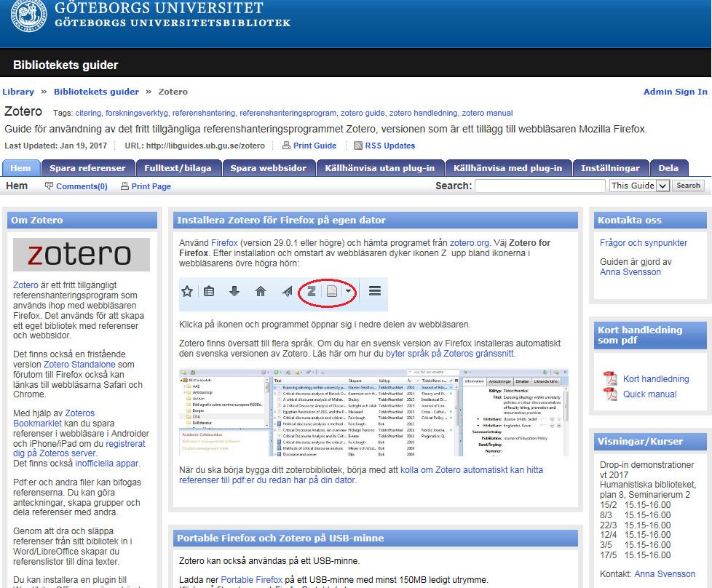Screen dimensions: 712x588
Task: Open the Fulltext/bilaga tab
Action: (x=178, y=168)
